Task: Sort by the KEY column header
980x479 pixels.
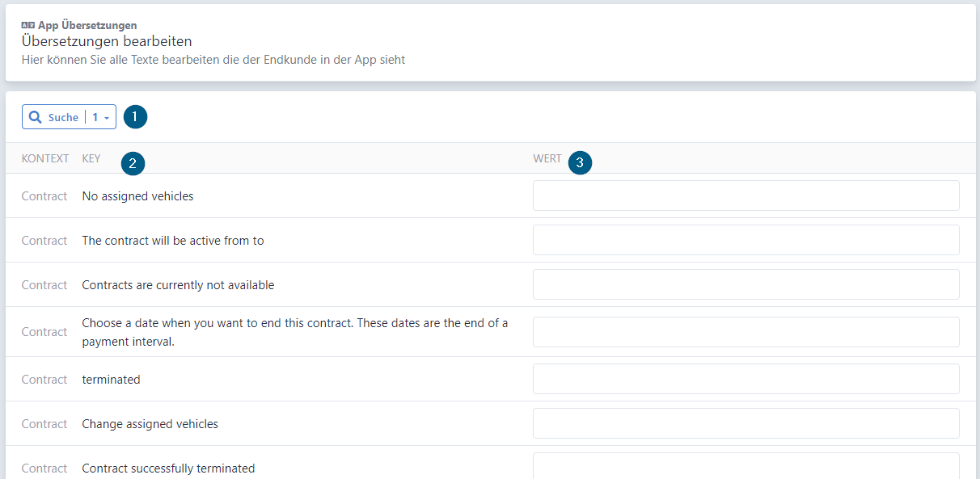Action: [91, 158]
